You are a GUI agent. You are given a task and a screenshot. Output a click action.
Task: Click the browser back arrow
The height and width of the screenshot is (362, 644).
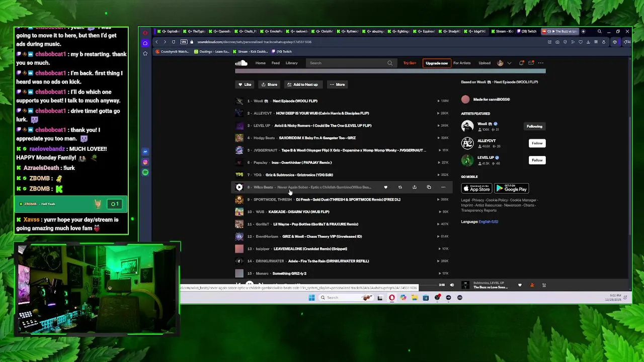click(156, 42)
